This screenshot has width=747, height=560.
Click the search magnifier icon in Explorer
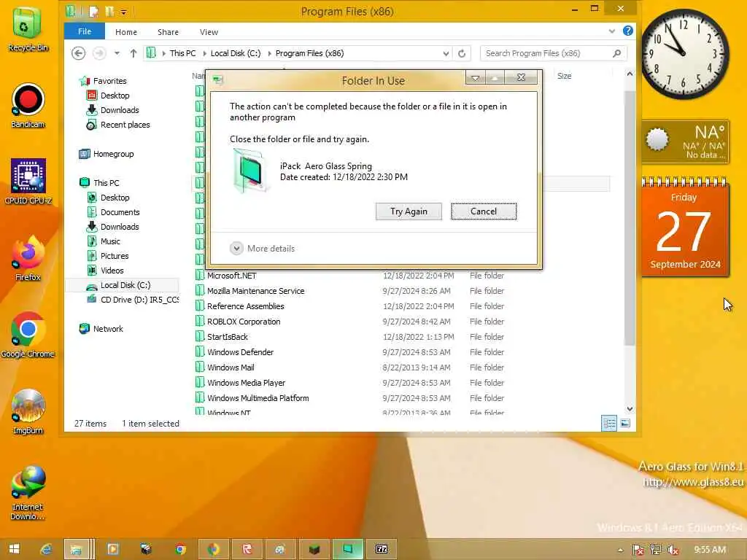[x=617, y=53]
